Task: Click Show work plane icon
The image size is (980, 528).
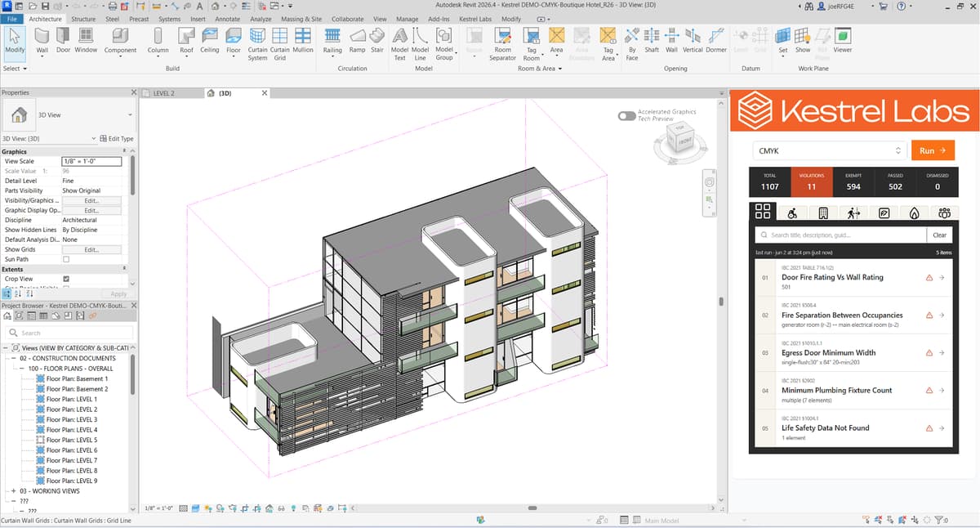Action: (803, 35)
